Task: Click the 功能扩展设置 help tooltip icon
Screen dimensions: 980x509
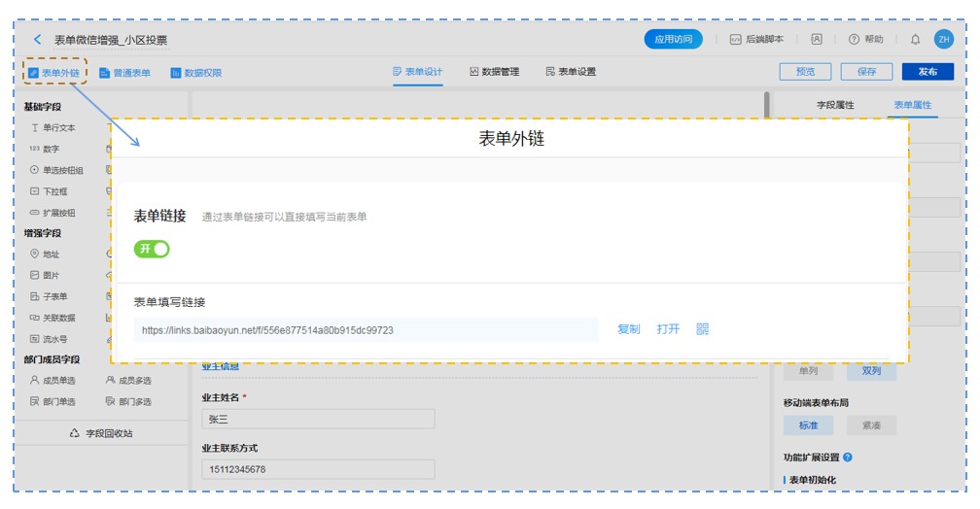Action: tap(848, 458)
